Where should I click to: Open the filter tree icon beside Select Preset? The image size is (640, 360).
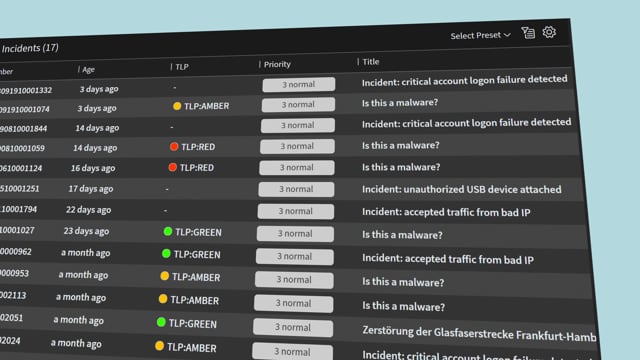(528, 33)
